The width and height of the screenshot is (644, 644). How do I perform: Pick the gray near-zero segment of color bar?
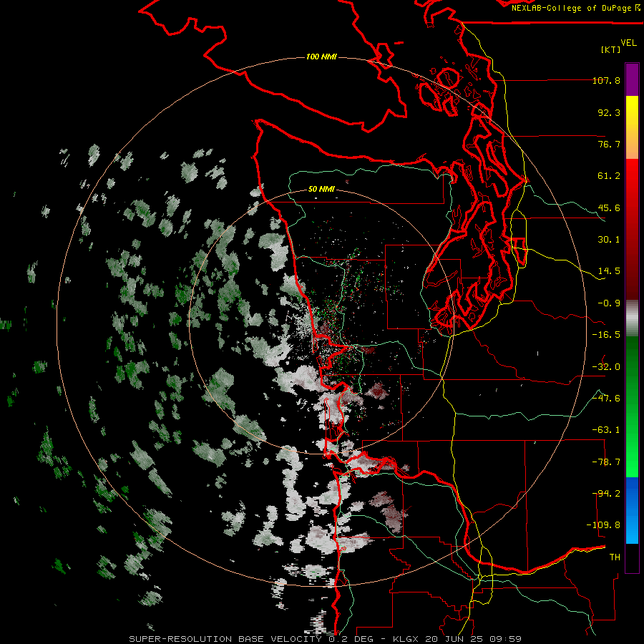pyautogui.click(x=632, y=318)
